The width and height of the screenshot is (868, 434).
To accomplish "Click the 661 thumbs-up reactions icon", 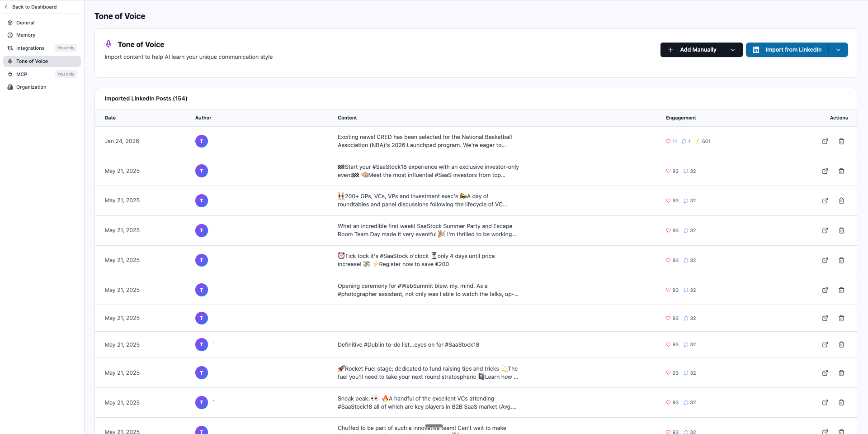I will [x=698, y=141].
